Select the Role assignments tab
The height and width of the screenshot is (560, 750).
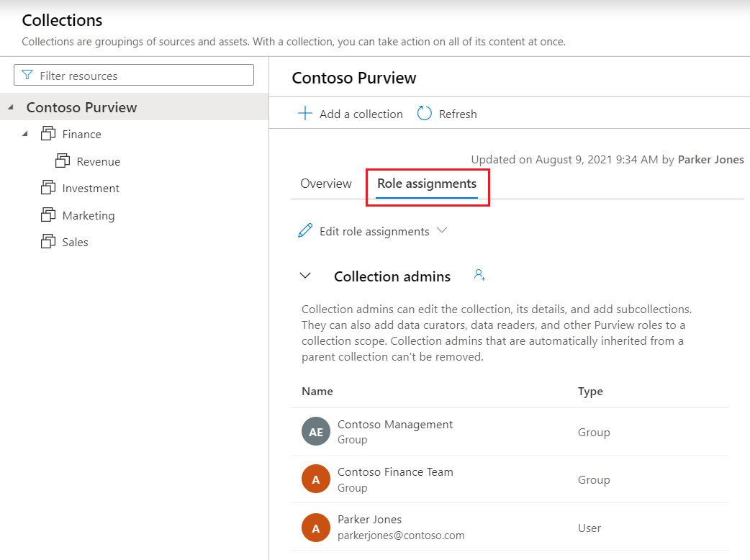click(x=427, y=184)
